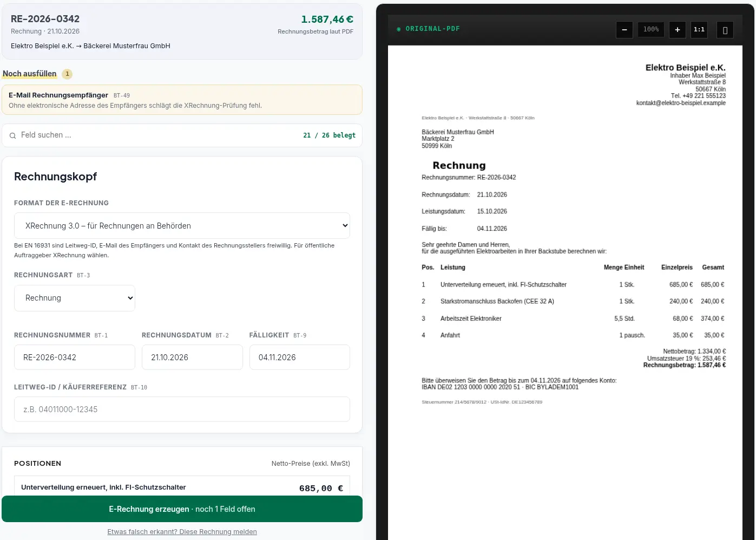Zoom in the PDF with plus button
Image resolution: width=756 pixels, height=540 pixels.
(x=677, y=30)
